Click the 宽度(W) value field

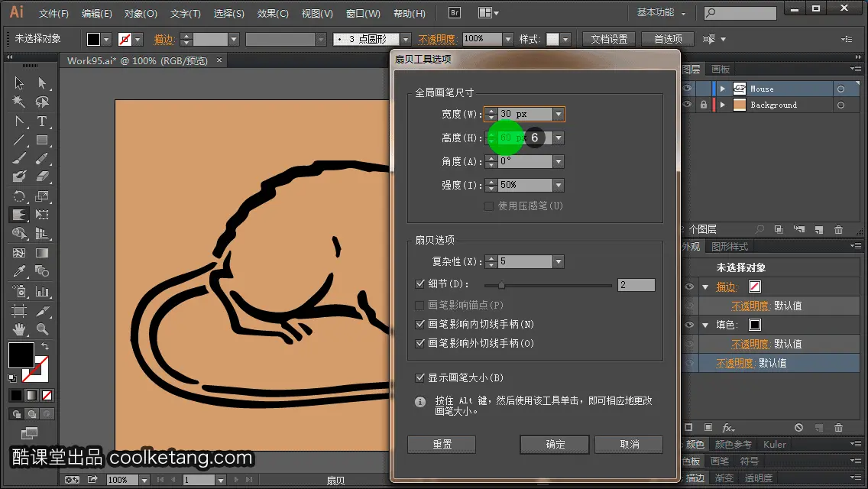pos(525,114)
